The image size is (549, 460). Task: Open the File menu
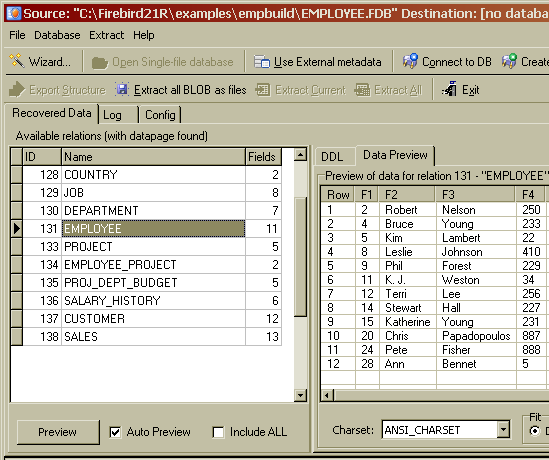click(x=17, y=35)
